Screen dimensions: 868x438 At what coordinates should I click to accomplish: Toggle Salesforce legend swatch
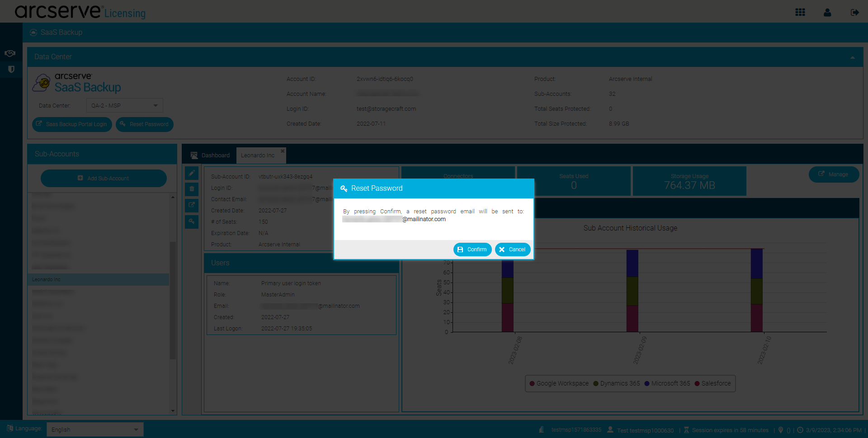click(697, 384)
